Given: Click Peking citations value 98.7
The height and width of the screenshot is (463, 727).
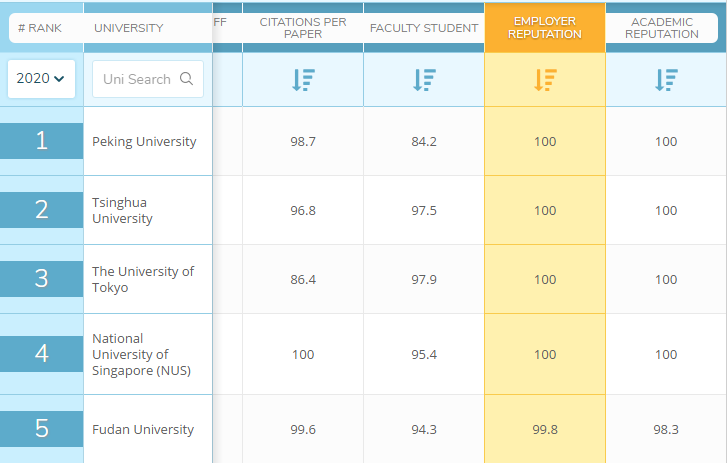Looking at the screenshot, I should (303, 141).
